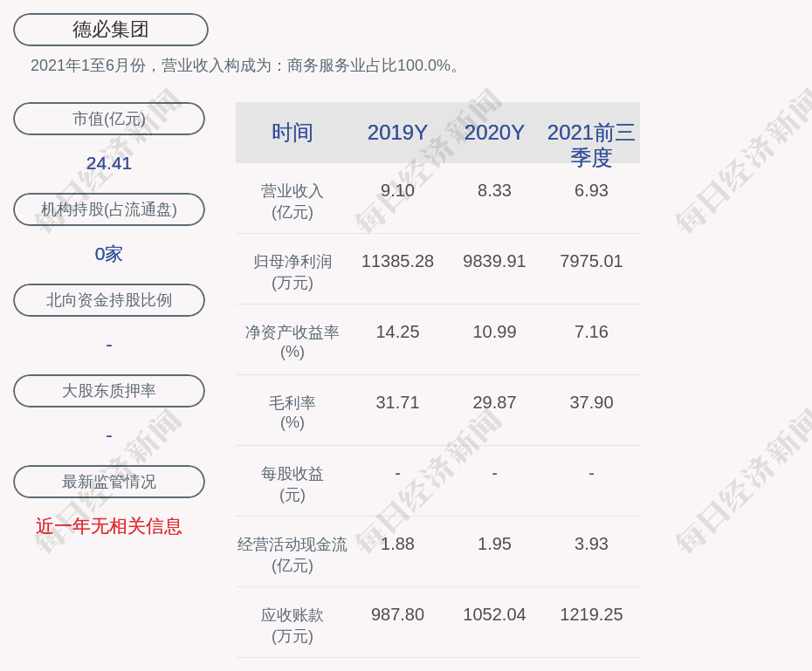The height and width of the screenshot is (671, 812).
Task: Click the 0家 institutional holding value
Action: 109,254
